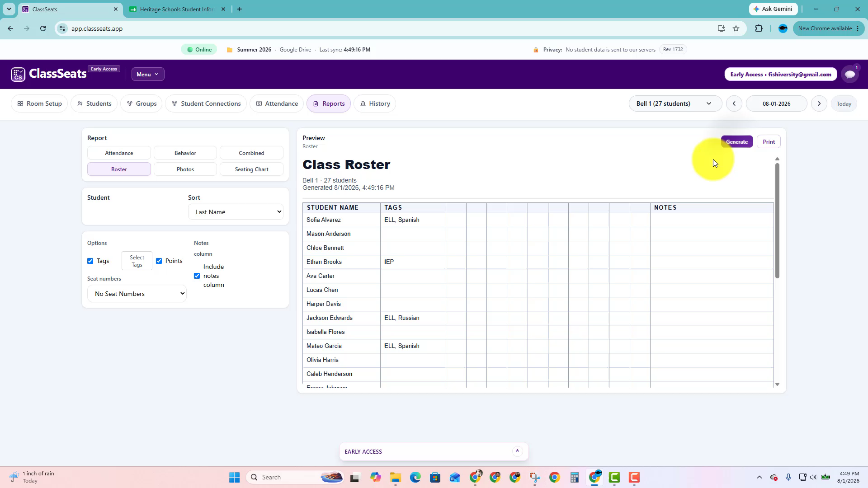The height and width of the screenshot is (488, 868).
Task: Open the Sort Last Name dropdown
Action: coord(236,212)
